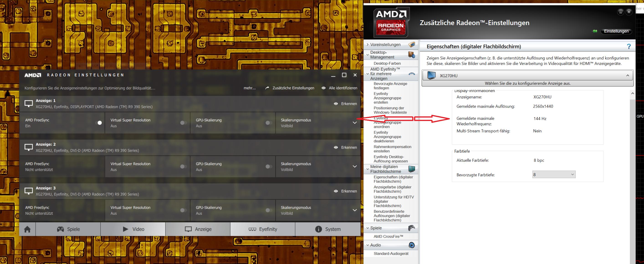This screenshot has height=264, width=644.
Task: Open the System tab
Action: tap(328, 229)
